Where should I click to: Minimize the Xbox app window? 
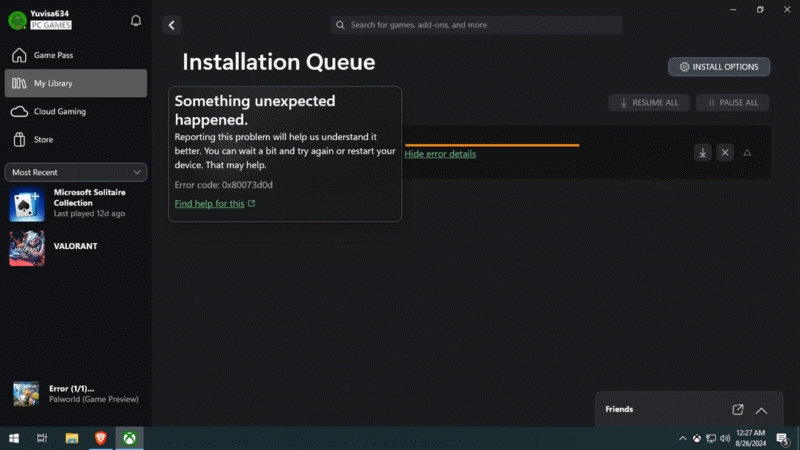point(733,10)
